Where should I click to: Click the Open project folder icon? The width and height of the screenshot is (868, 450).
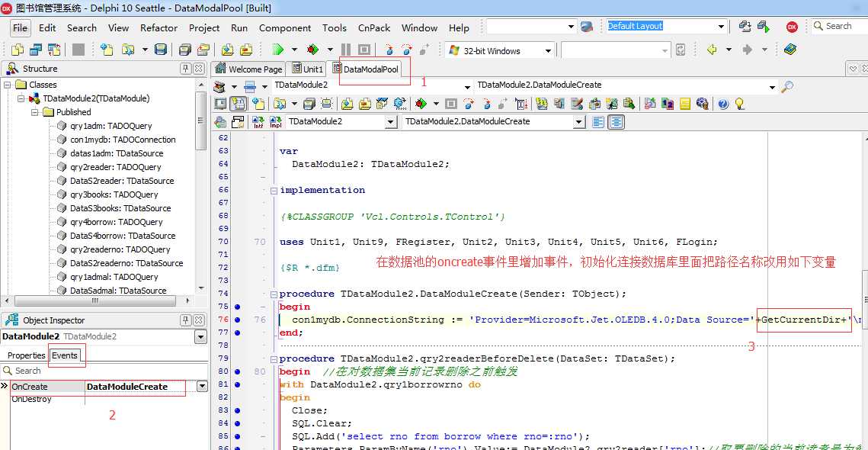tap(129, 50)
